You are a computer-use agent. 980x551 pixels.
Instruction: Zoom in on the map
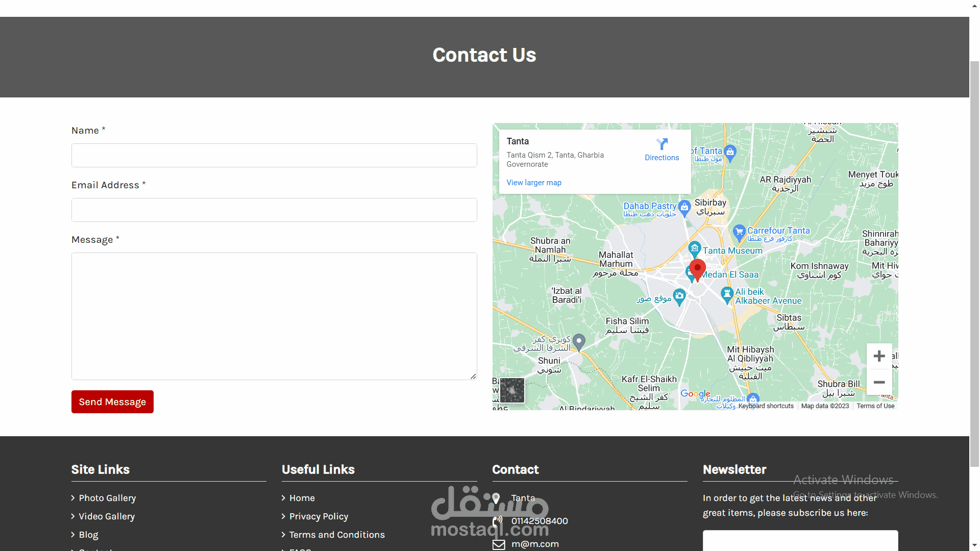tap(879, 356)
